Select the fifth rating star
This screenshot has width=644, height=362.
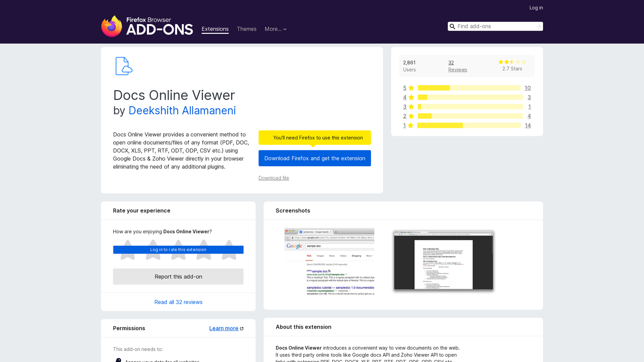click(x=229, y=250)
